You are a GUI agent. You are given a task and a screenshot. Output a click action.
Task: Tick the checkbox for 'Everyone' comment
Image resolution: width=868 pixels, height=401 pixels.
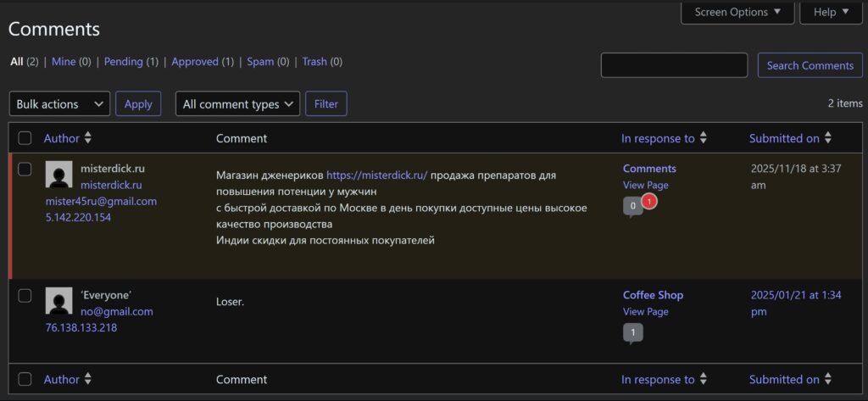pos(25,295)
